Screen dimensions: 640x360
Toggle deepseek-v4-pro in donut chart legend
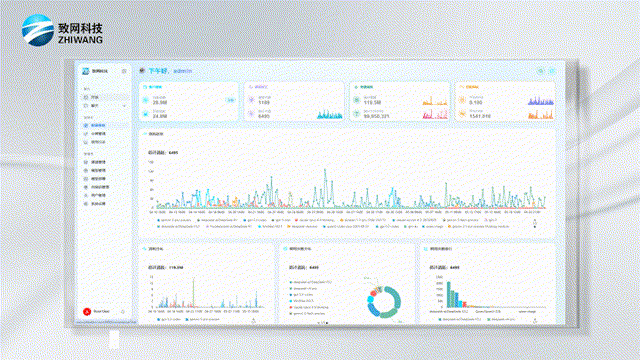(x=303, y=289)
